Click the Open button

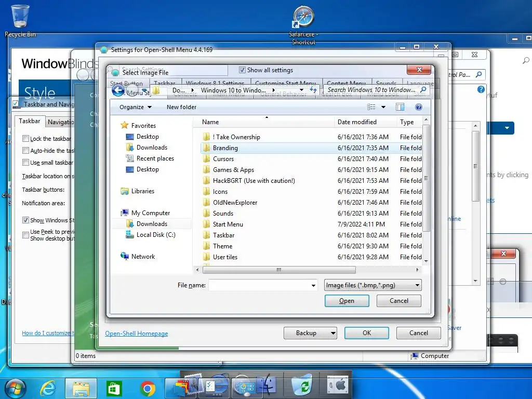[347, 301]
